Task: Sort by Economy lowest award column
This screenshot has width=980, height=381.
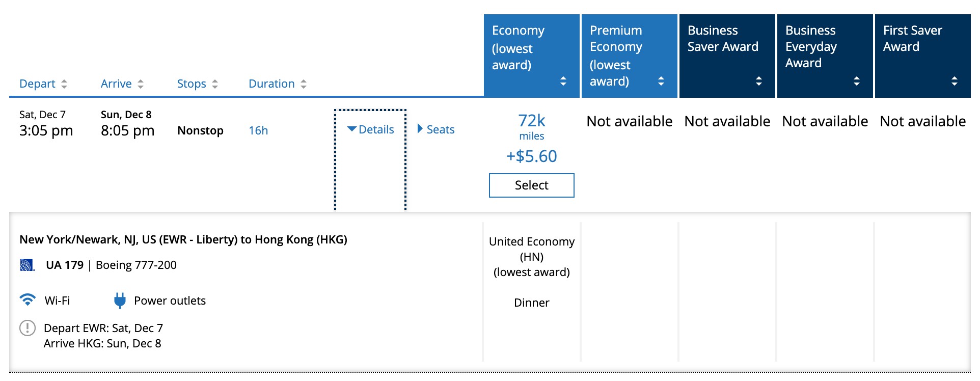Action: coord(563,81)
